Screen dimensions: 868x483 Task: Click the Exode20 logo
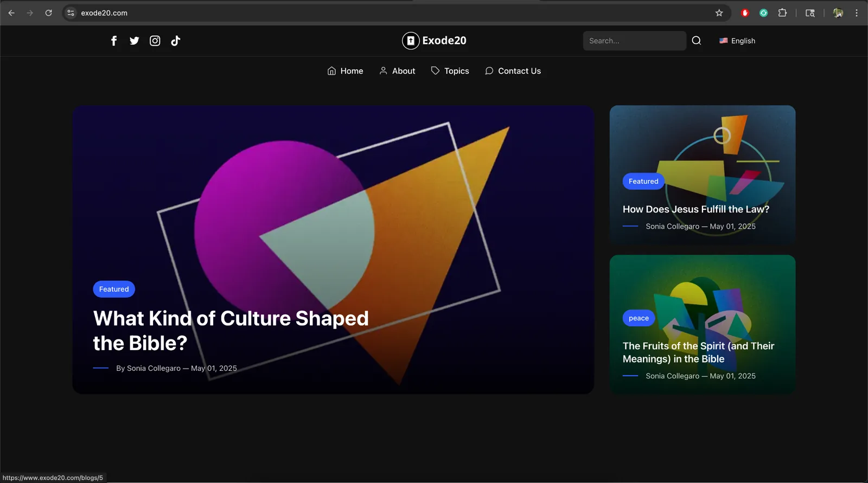(434, 41)
